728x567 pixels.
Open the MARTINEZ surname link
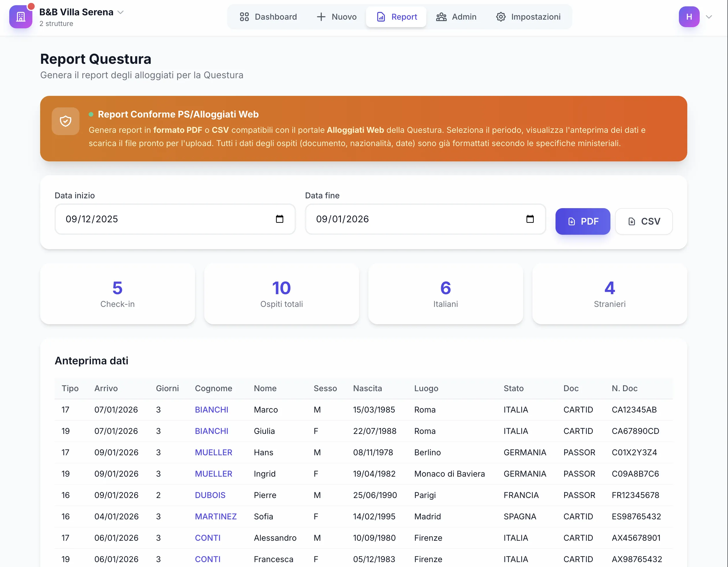216,516
